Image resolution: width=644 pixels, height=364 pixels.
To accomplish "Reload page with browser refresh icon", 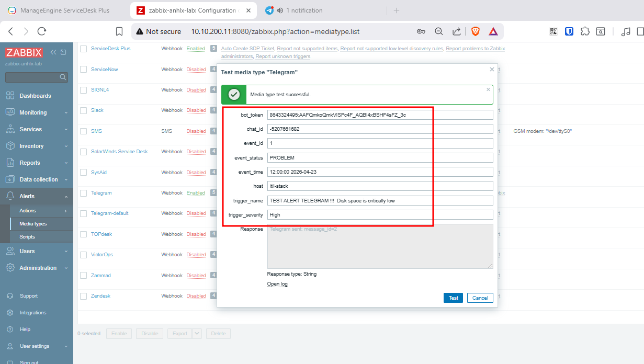I will [x=42, y=31].
